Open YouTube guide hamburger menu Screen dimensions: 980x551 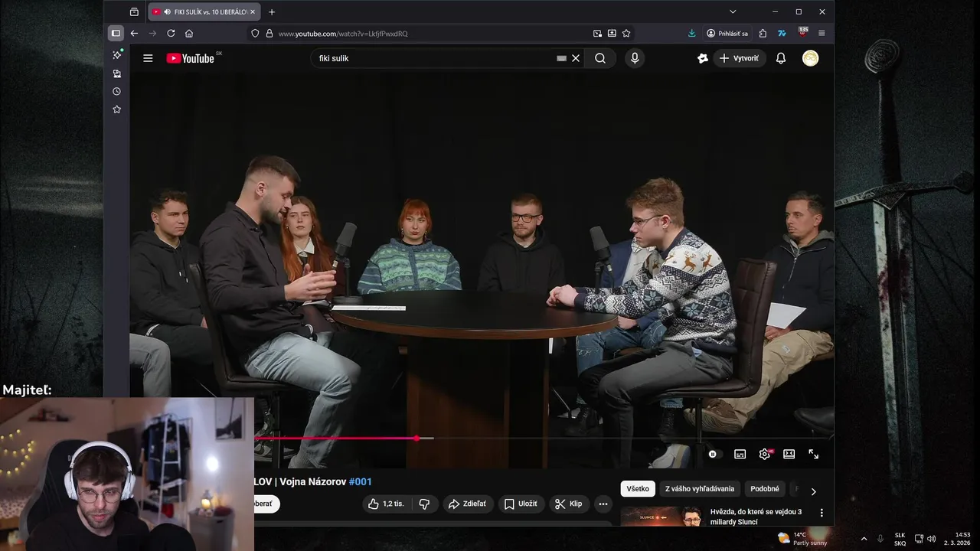pyautogui.click(x=148, y=58)
